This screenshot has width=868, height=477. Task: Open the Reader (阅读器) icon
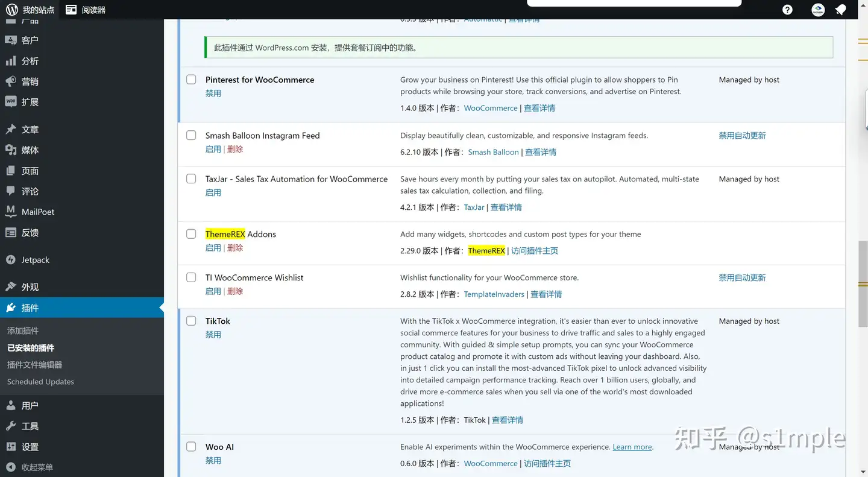[71, 10]
